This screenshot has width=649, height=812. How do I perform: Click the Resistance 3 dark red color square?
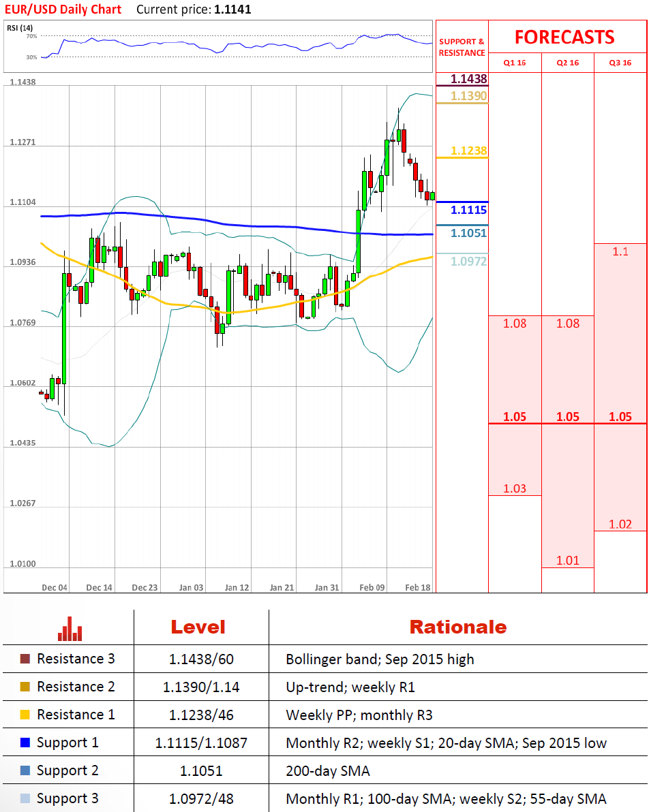(x=25, y=659)
